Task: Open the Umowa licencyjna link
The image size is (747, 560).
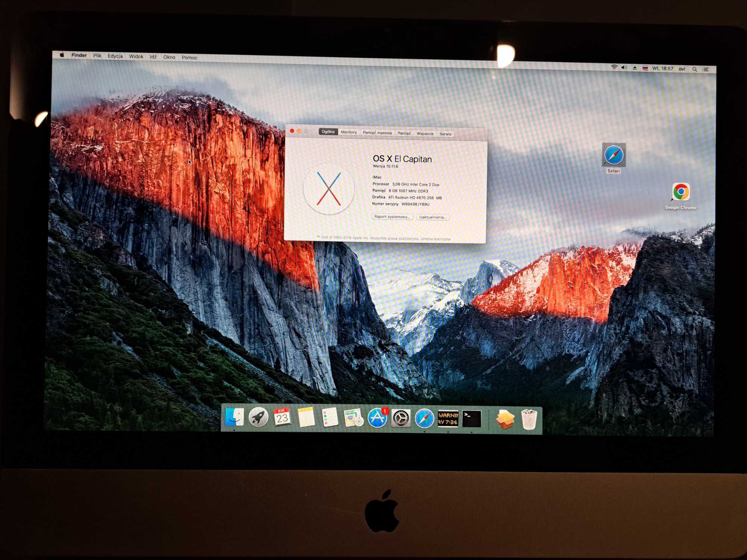Action: coord(436,239)
